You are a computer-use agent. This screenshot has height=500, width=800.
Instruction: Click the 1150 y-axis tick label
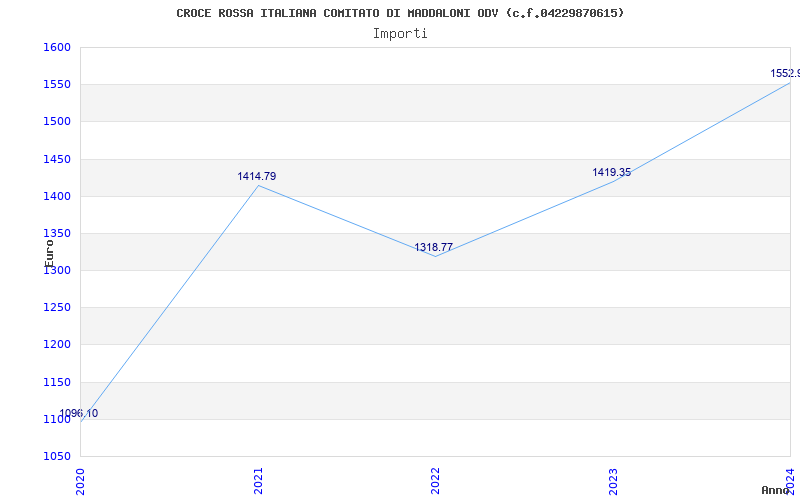(57, 382)
